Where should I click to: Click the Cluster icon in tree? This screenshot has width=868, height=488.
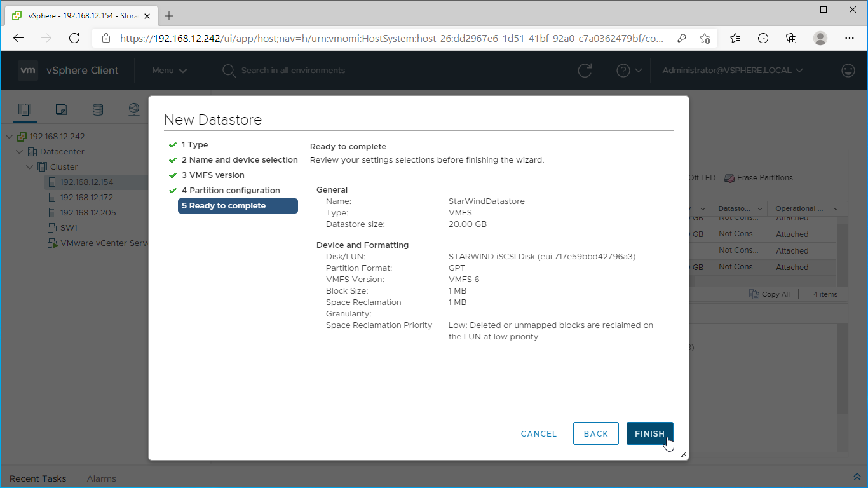coord(43,167)
